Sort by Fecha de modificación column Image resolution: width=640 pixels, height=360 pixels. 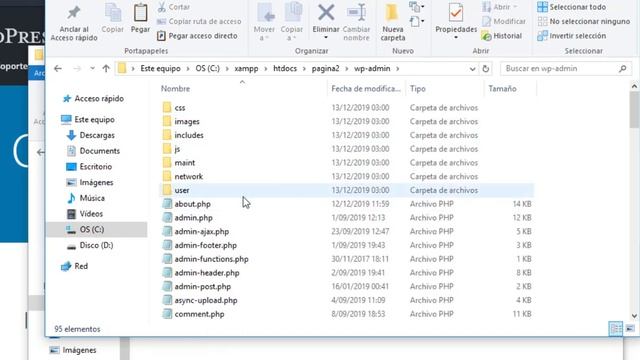(x=366, y=89)
